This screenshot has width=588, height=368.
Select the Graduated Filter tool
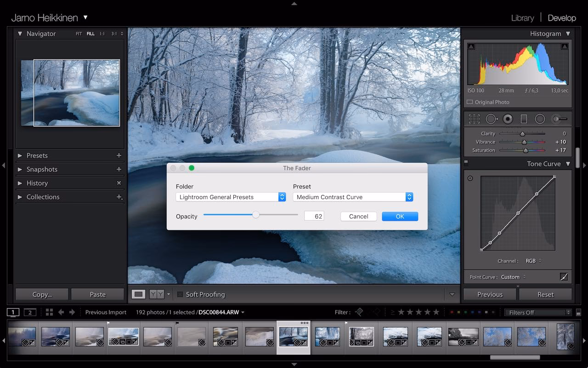(524, 119)
